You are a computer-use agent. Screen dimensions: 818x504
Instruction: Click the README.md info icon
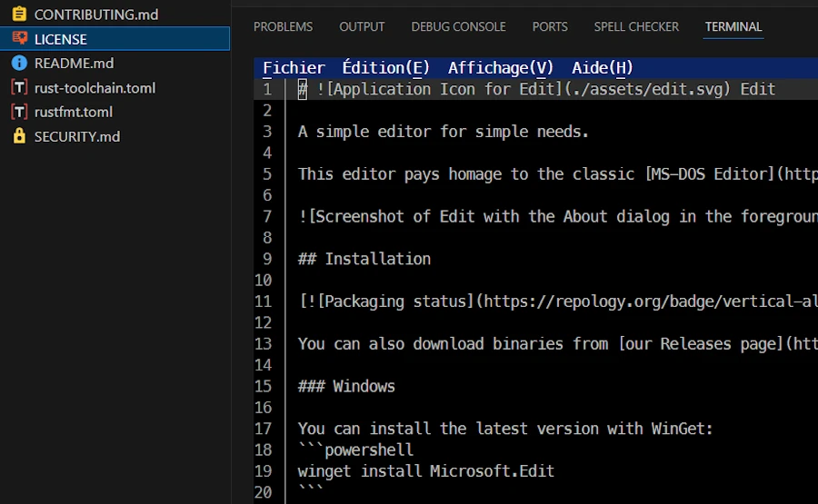[x=19, y=64]
